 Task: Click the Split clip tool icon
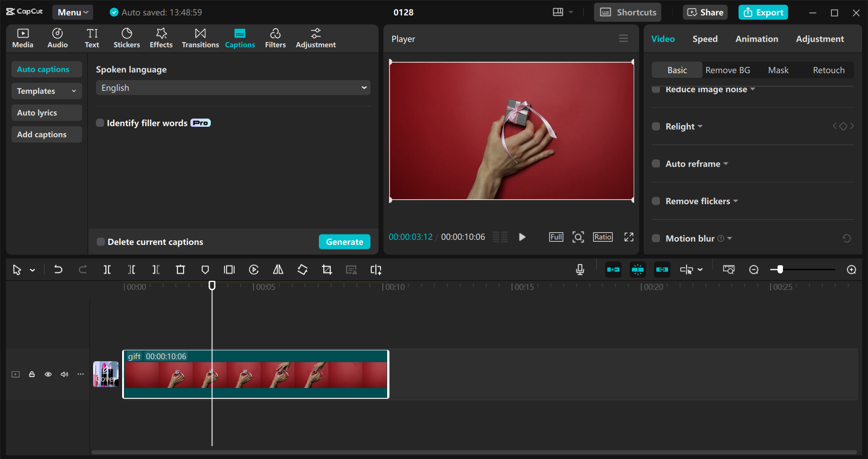pyautogui.click(x=107, y=270)
